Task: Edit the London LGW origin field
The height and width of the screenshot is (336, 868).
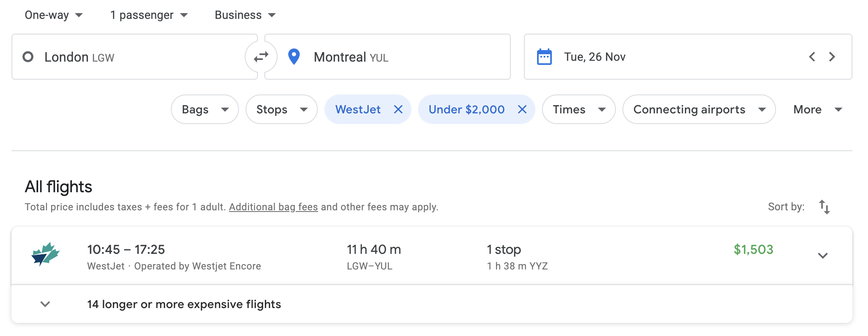Action: tap(135, 57)
